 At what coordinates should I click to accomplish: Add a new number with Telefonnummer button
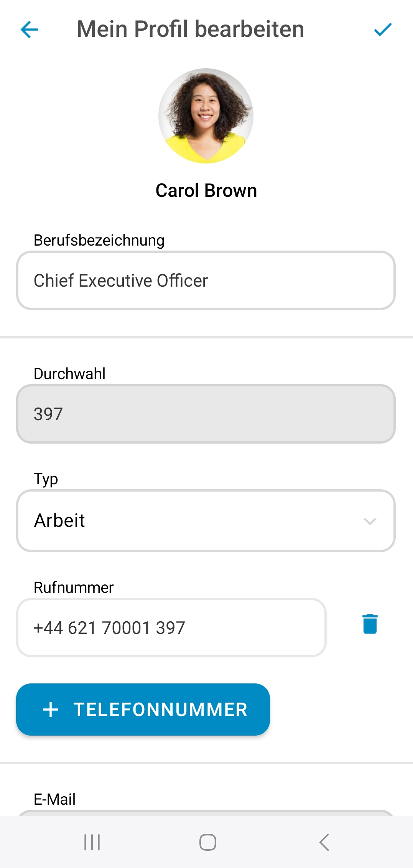click(143, 710)
